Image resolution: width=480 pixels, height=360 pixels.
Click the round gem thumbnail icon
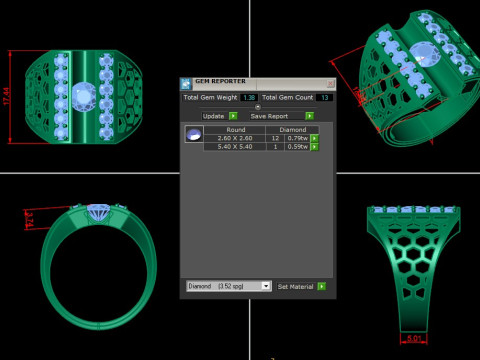click(194, 134)
